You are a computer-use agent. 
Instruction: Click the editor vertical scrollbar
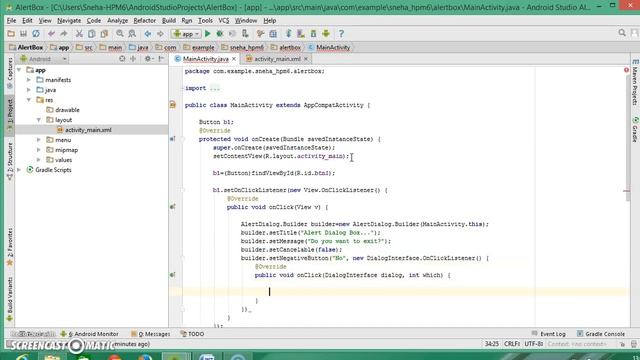628,137
